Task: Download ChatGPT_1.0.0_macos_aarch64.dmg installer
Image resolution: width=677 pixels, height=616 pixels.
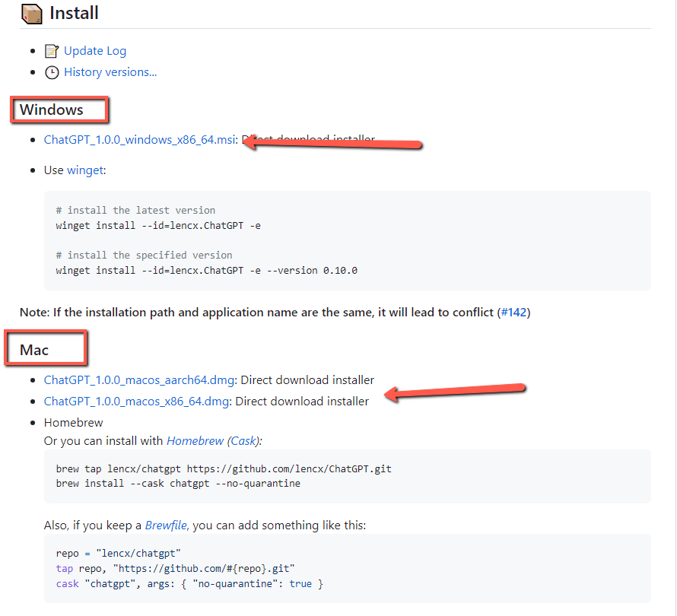Action: click(x=139, y=380)
